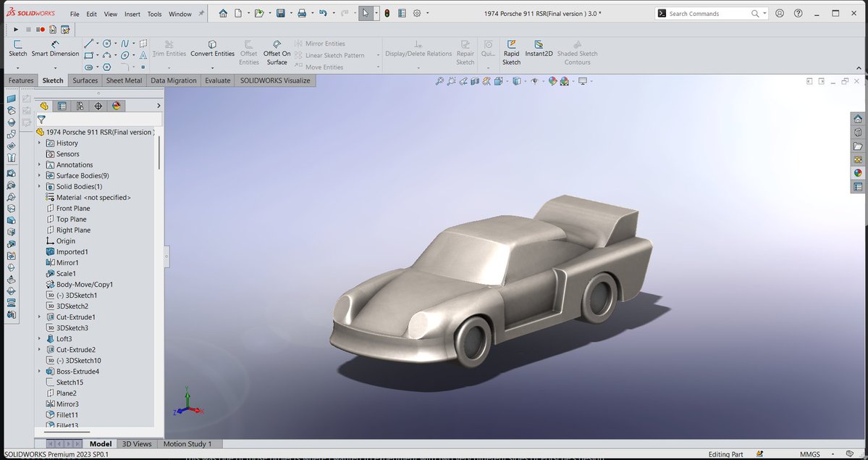Start the Sketch tool

pos(17,49)
